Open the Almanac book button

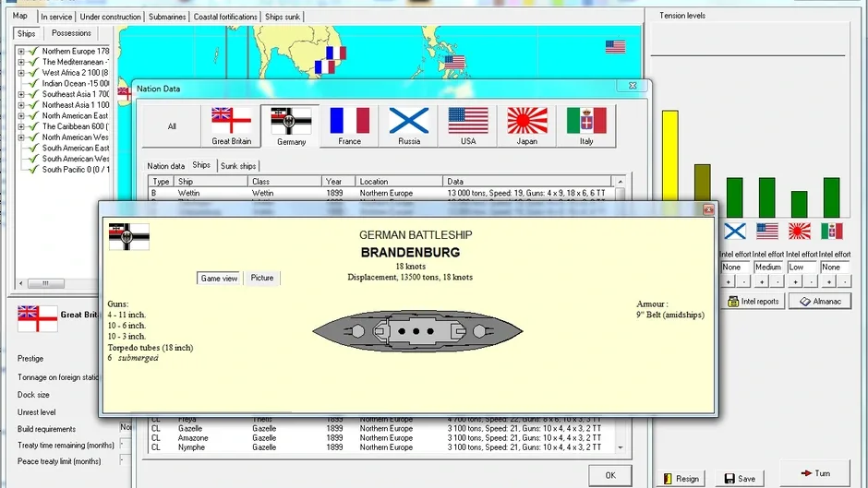pyautogui.click(x=820, y=301)
